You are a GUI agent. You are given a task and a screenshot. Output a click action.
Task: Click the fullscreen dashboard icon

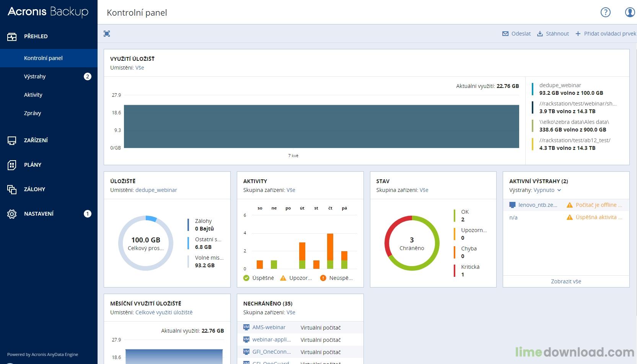(107, 34)
